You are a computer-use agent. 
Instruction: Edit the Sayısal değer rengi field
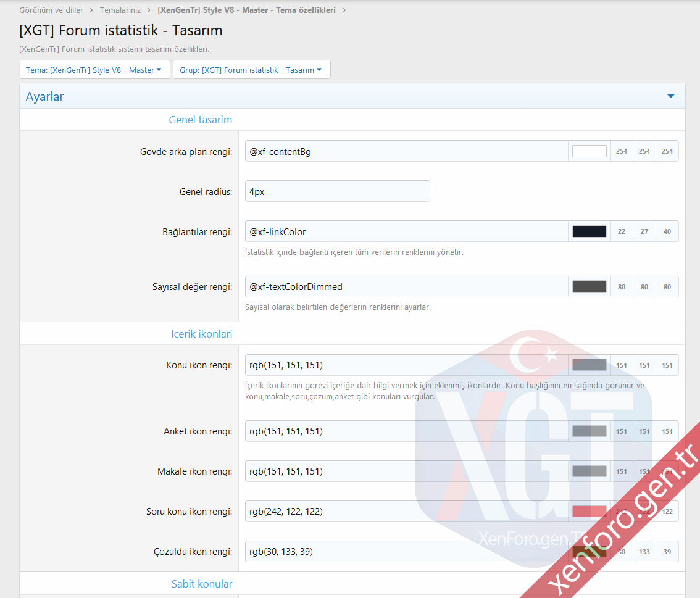[x=406, y=286]
